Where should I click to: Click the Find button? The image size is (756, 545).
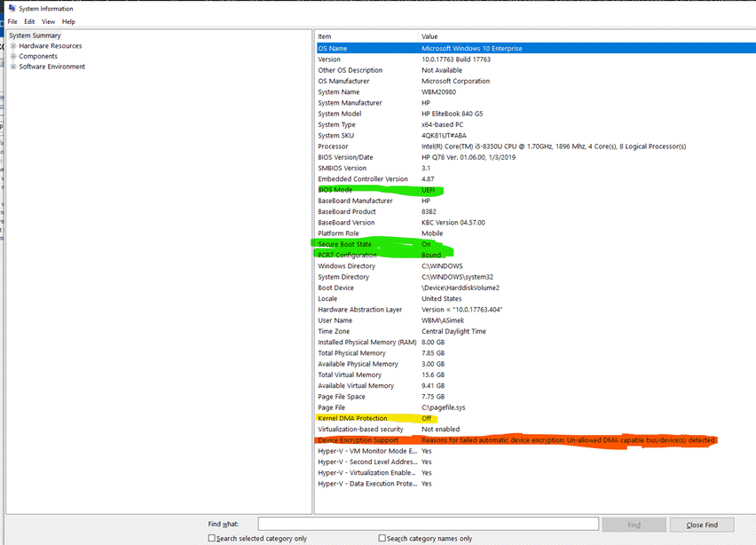tap(634, 524)
